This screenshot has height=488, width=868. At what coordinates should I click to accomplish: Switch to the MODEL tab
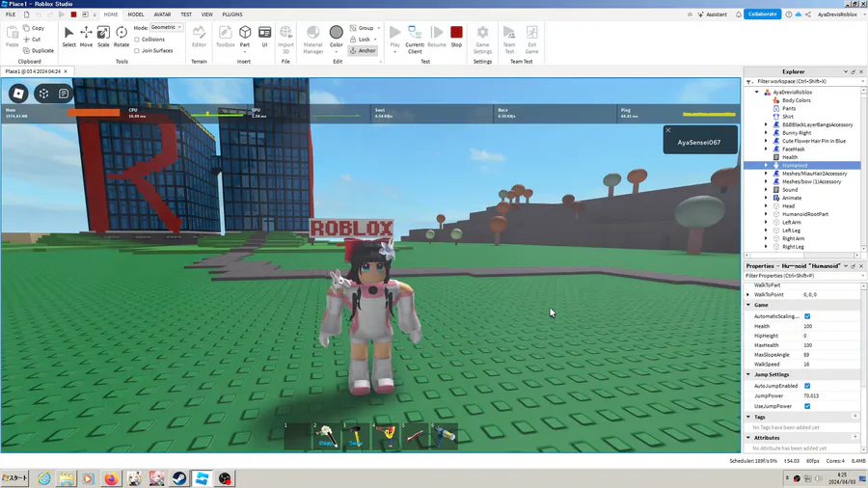(x=136, y=14)
